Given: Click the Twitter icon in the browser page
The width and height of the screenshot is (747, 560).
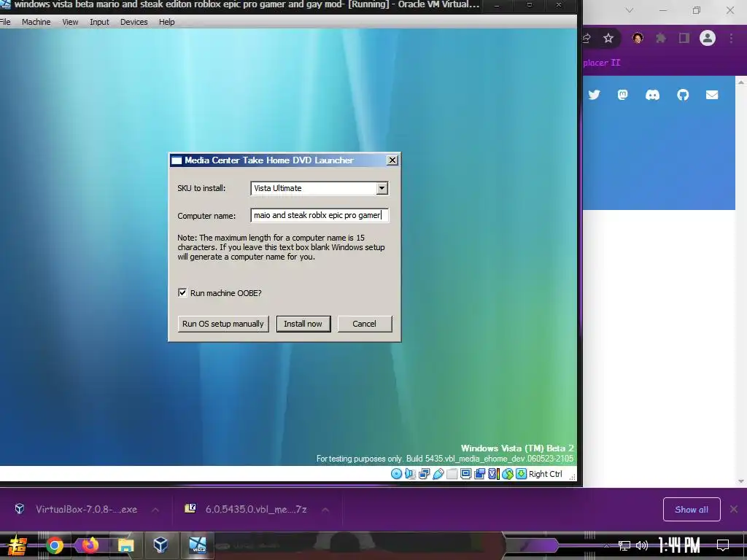Looking at the screenshot, I should coord(594,95).
